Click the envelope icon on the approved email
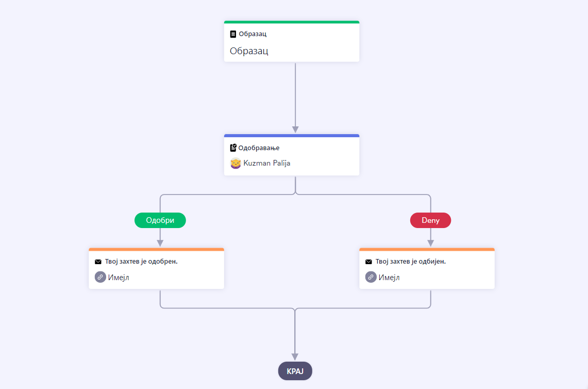The width and height of the screenshot is (588, 389). tap(98, 262)
